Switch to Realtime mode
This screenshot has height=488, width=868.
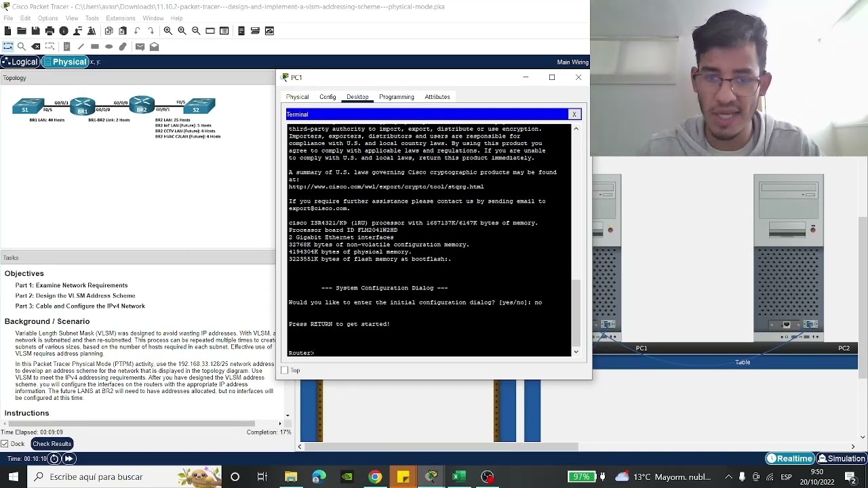[789, 459]
